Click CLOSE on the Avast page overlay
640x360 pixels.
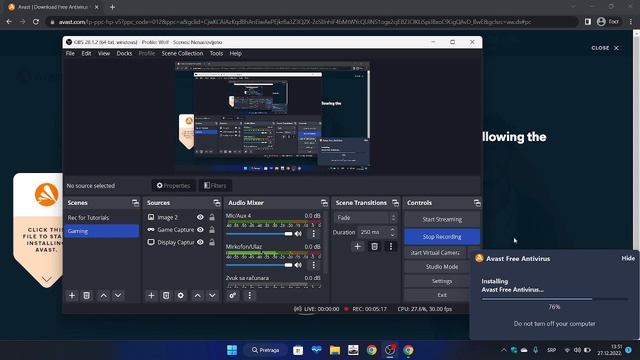[605, 48]
